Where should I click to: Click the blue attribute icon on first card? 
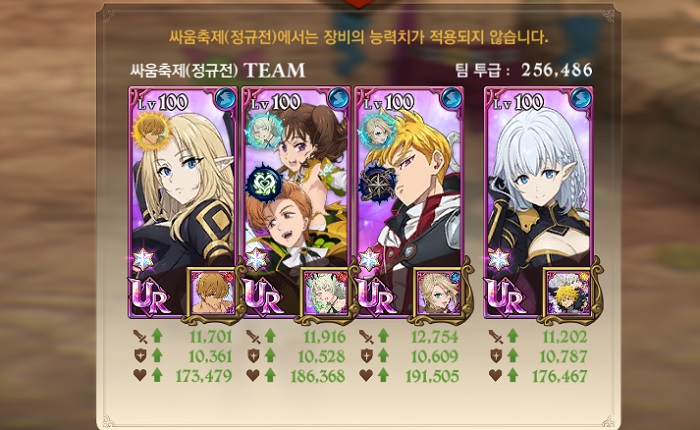pos(225,99)
